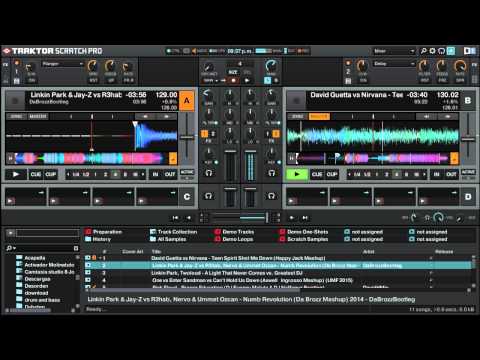Move the crossfader
The image size is (480, 360).
coord(267,218)
